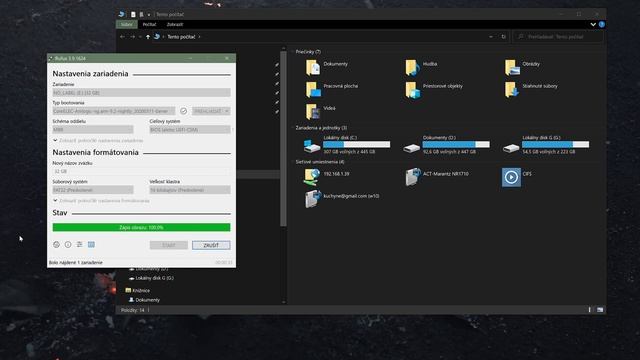Go forward in Explorer navigation

pos(132,37)
